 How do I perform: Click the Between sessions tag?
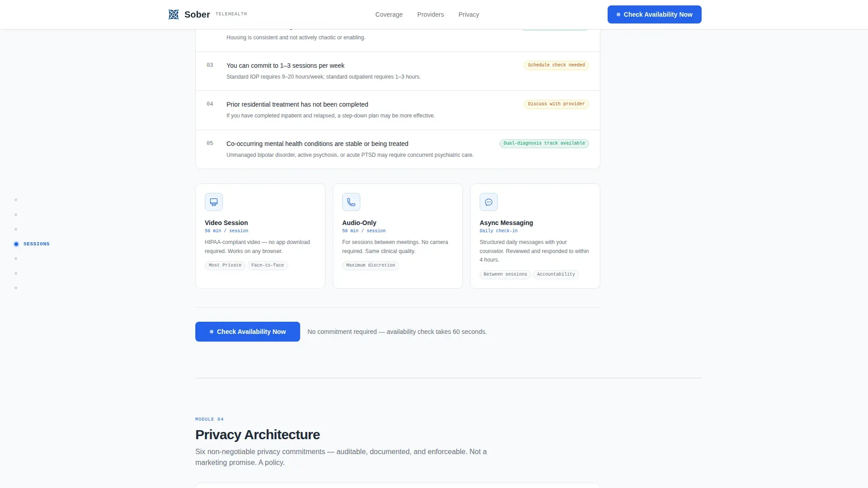click(505, 274)
